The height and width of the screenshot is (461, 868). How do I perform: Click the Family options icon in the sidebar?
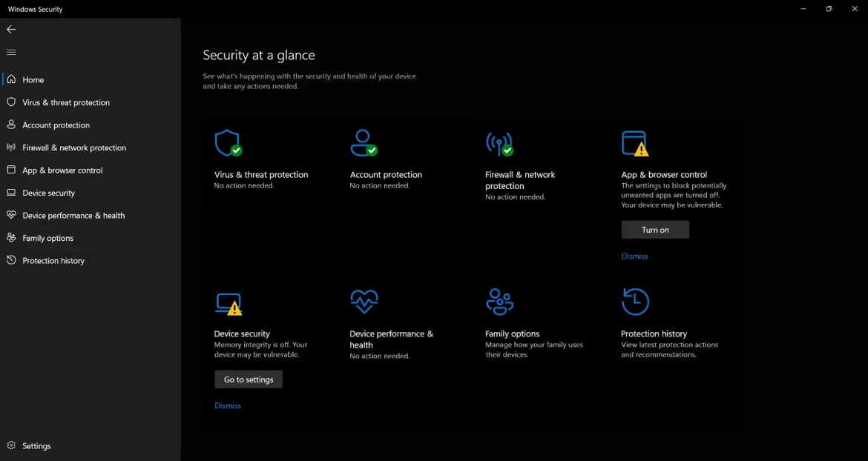pos(10,238)
